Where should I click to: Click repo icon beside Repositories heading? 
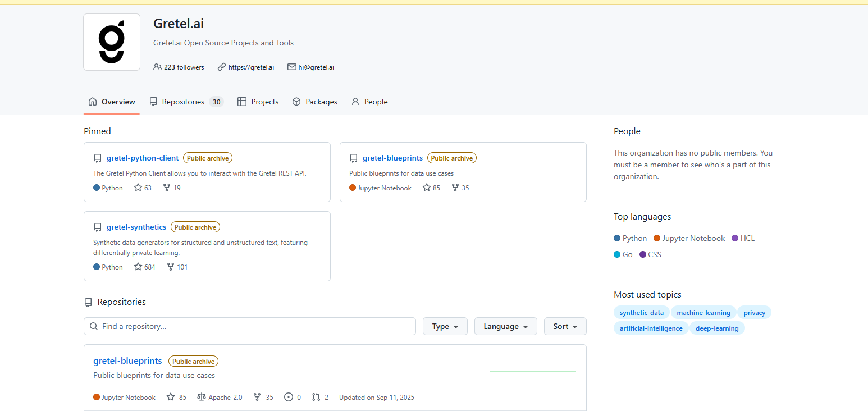[88, 302]
